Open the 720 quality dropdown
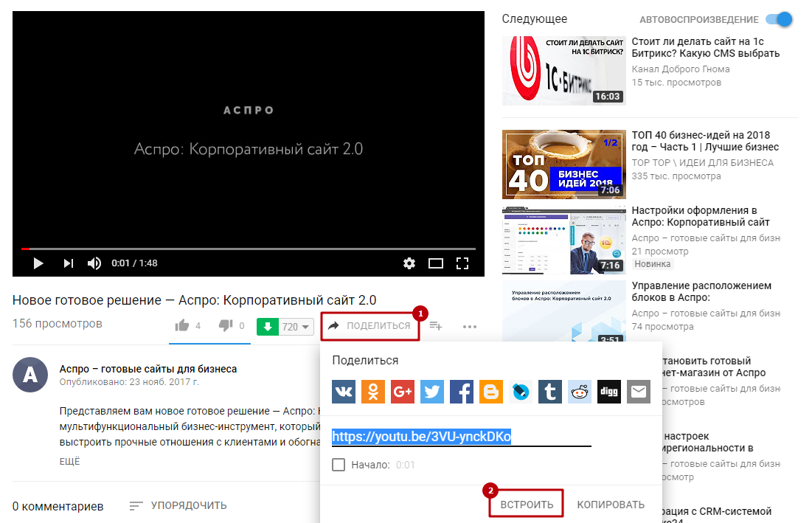The image size is (812, 523). 296,327
